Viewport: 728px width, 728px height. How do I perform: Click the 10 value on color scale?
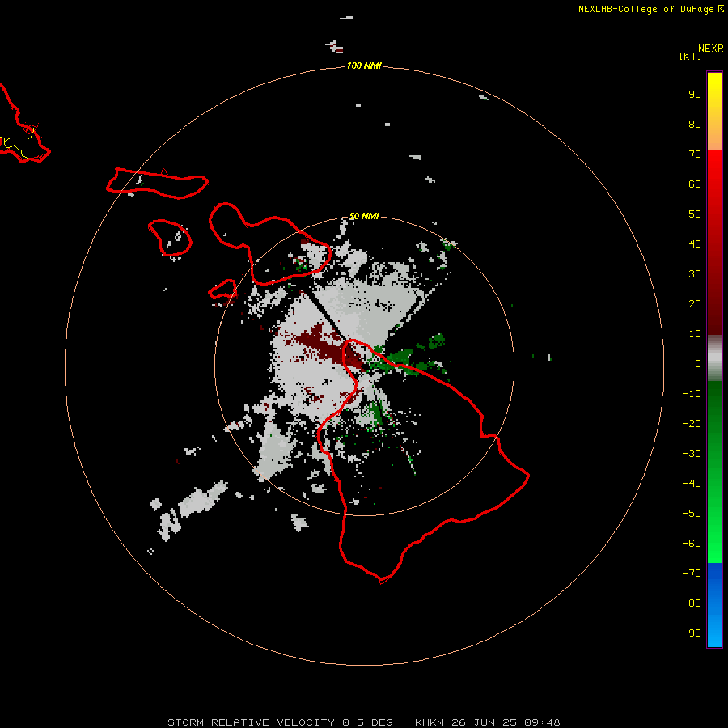tap(695, 334)
